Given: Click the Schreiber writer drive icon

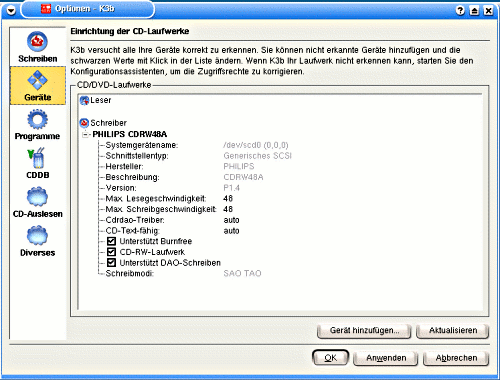Looking at the screenshot, I should click(84, 123).
